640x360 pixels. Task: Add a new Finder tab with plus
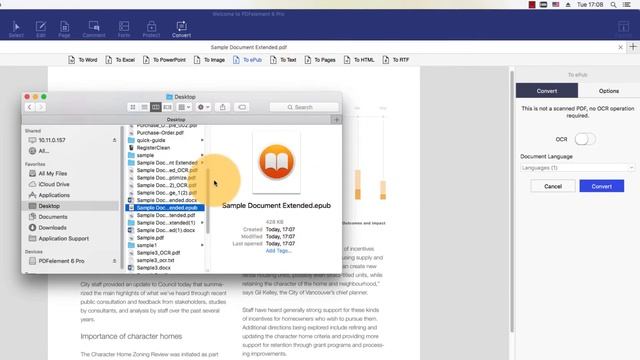pyautogui.click(x=336, y=120)
